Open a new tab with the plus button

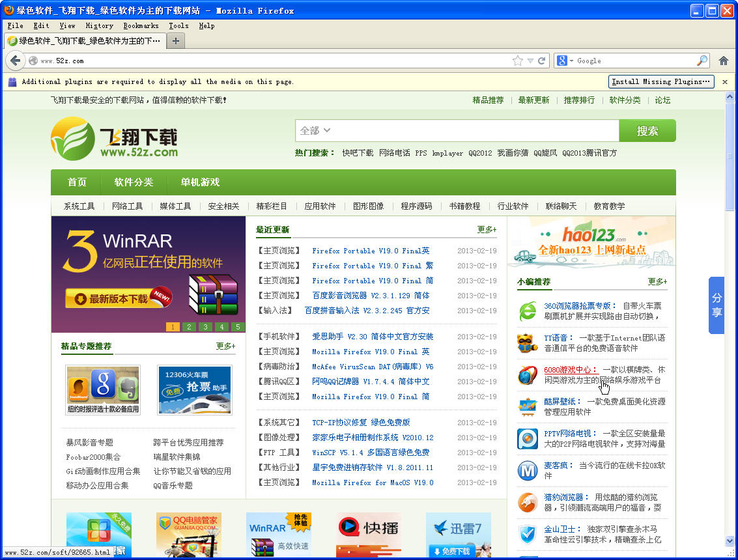pos(175,40)
